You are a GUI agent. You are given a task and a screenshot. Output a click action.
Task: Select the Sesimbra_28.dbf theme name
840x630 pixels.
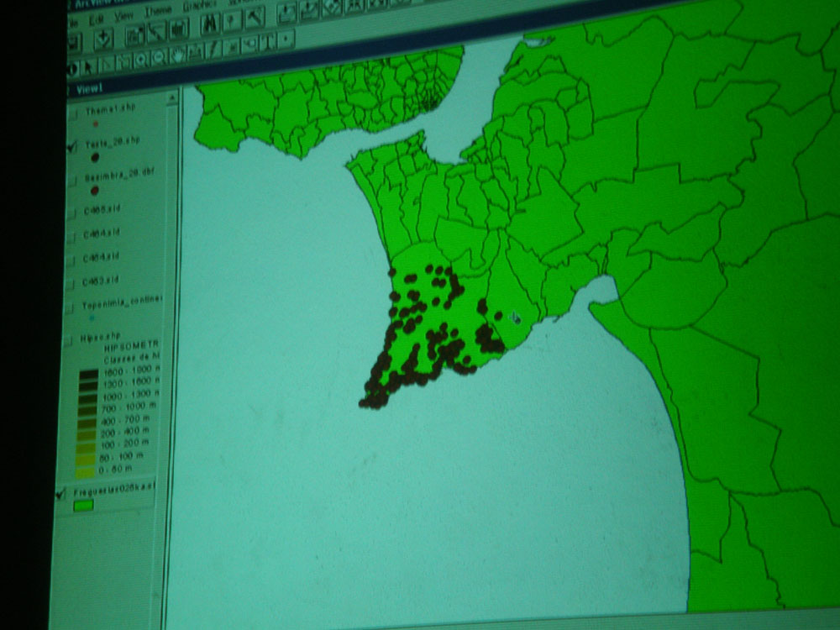click(119, 176)
